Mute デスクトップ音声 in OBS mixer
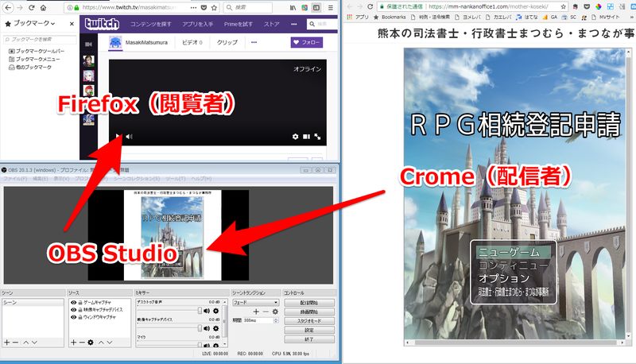 (x=207, y=311)
